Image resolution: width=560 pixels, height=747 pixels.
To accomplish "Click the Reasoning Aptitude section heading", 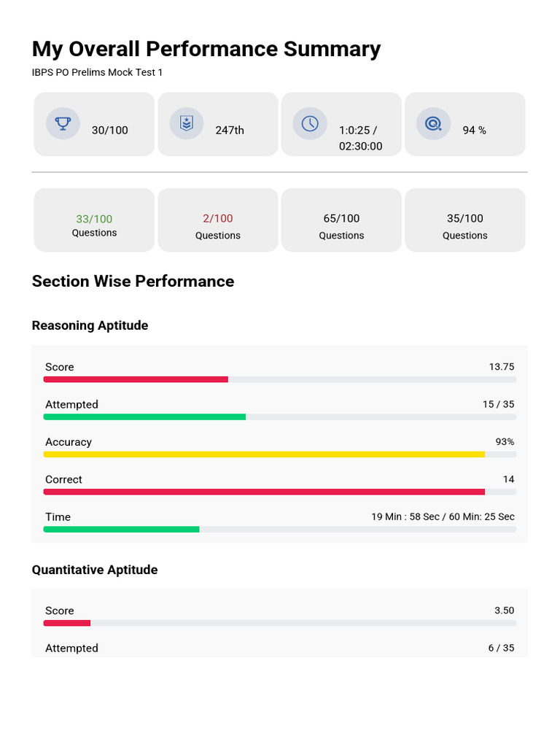I will [90, 325].
